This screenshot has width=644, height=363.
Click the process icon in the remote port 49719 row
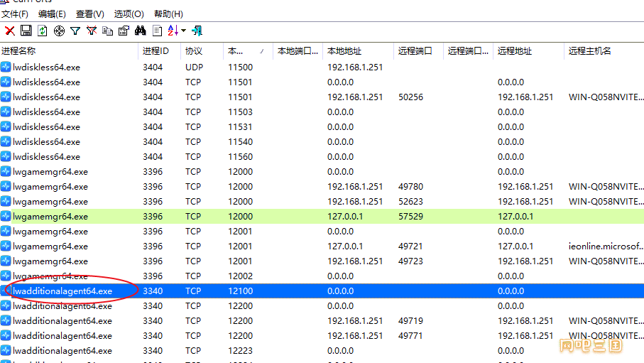tap(6, 320)
